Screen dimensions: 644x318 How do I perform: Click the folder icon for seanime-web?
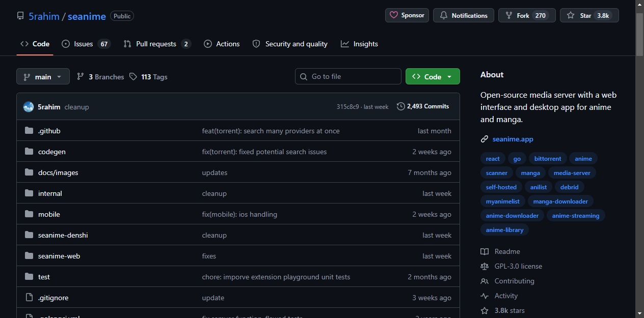(x=29, y=256)
